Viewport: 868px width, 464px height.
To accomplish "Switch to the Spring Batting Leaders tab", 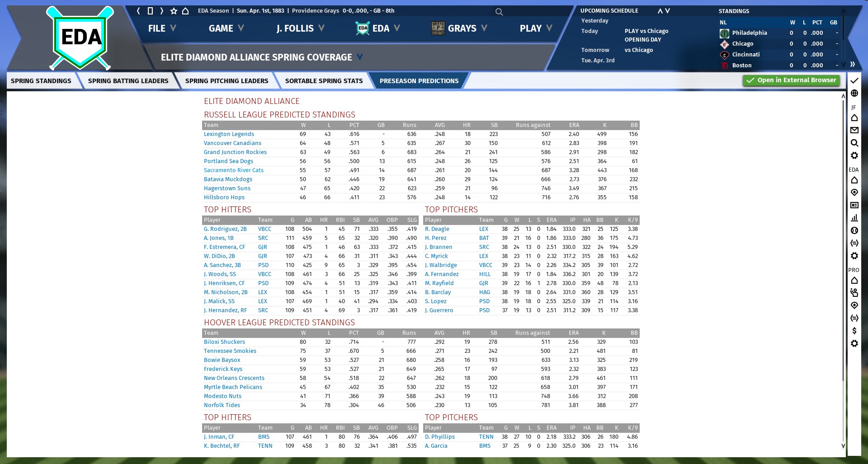I will click(x=128, y=81).
